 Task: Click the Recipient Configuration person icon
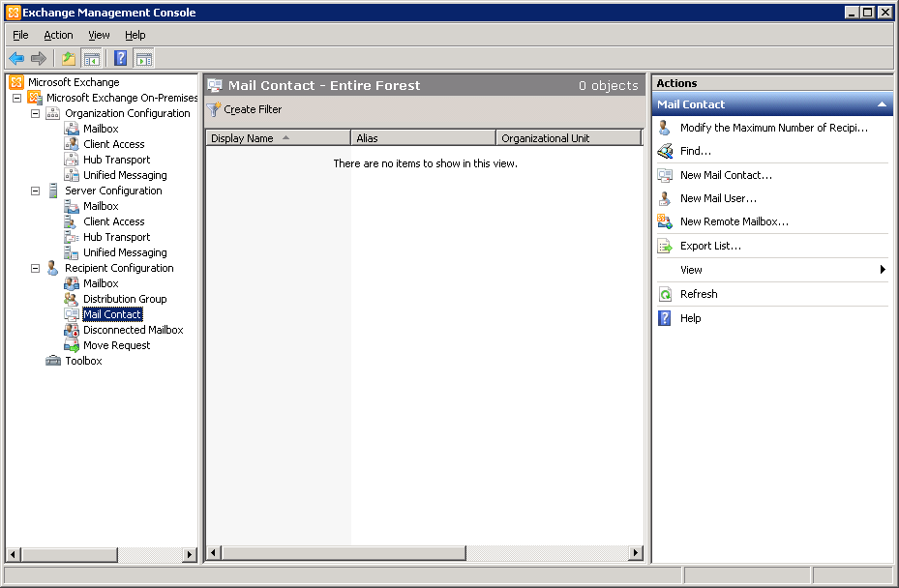(53, 268)
